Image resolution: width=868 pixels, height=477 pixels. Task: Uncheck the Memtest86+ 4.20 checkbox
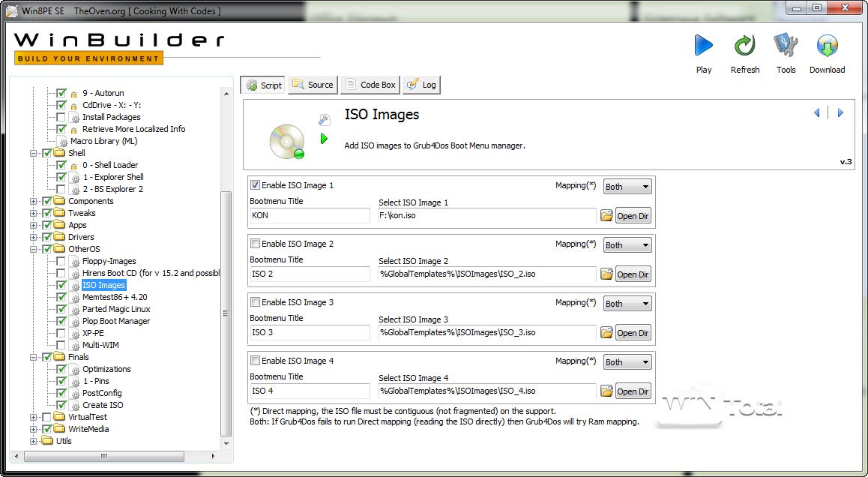point(61,297)
